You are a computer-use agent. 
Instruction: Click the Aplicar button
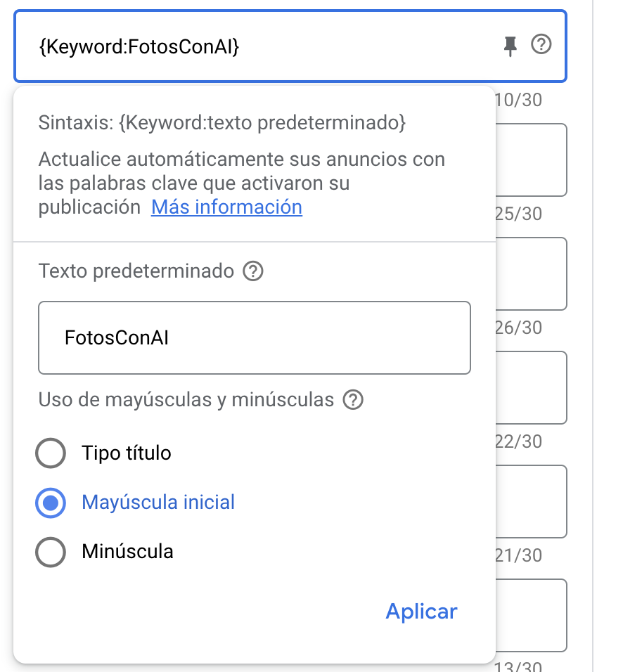421,611
